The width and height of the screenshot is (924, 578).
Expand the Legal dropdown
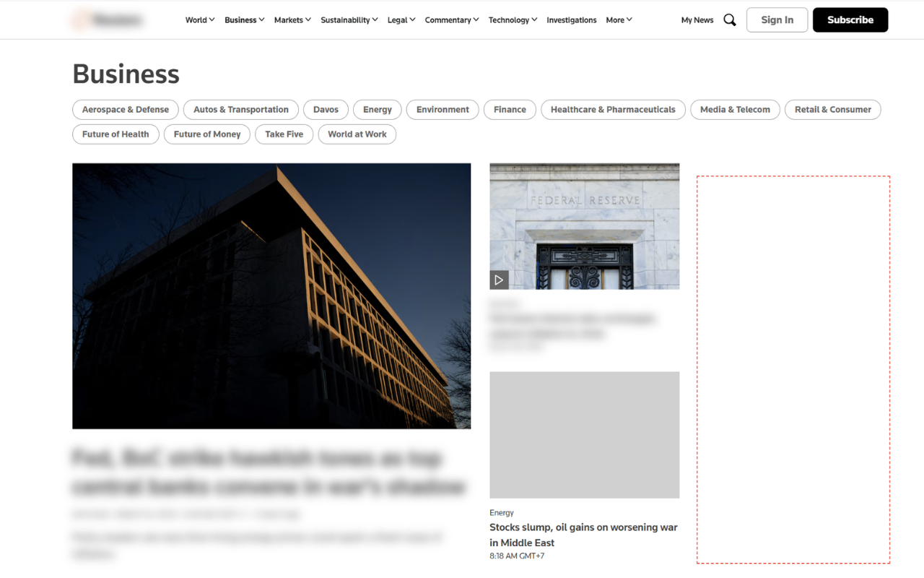(x=401, y=20)
